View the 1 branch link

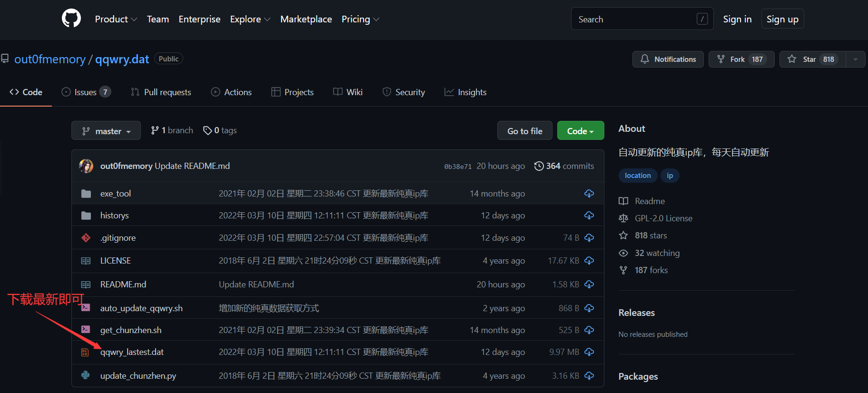pyautogui.click(x=172, y=130)
